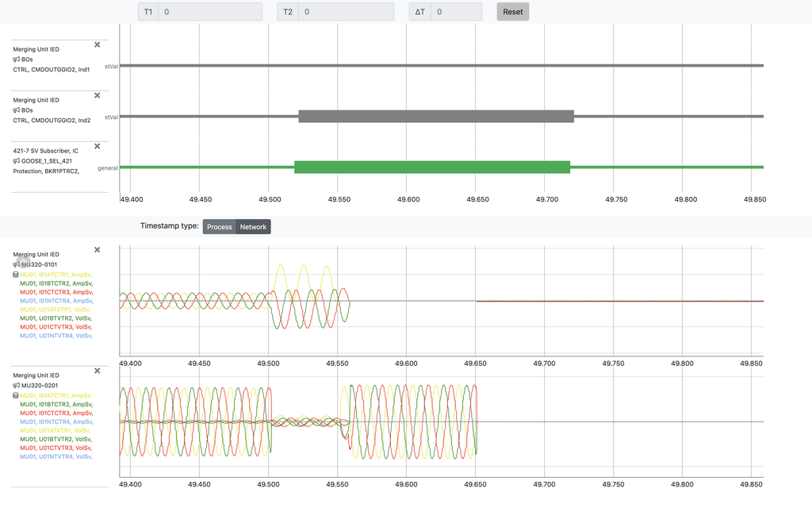Click the dataset icon in the MU320-0101 channel list

point(16,274)
